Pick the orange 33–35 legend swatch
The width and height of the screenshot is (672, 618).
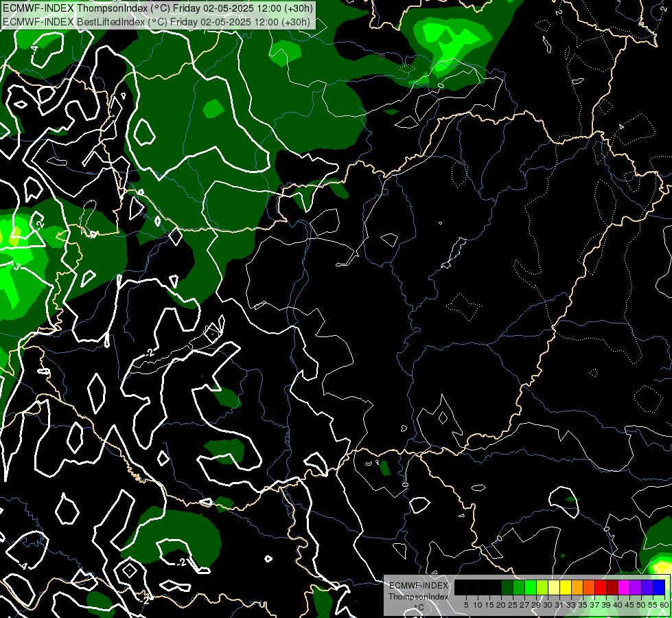pos(578,587)
